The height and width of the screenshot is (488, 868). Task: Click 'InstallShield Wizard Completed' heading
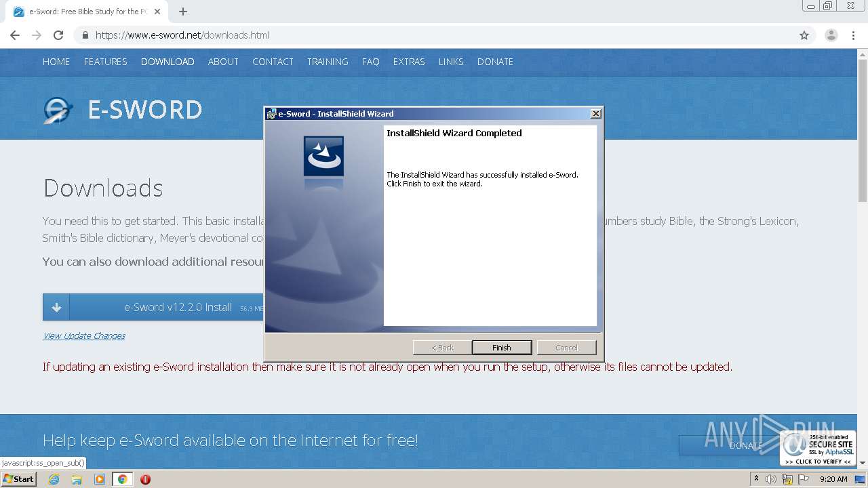click(x=454, y=133)
